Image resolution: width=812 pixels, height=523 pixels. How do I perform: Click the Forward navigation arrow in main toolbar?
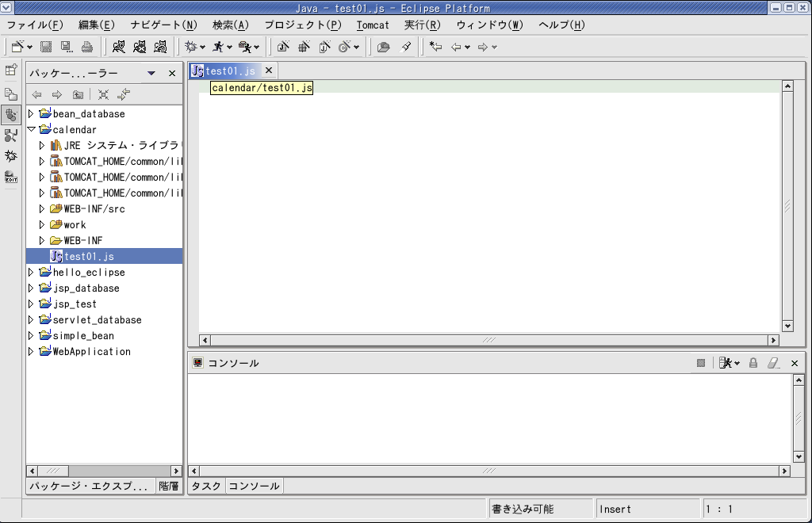483,47
